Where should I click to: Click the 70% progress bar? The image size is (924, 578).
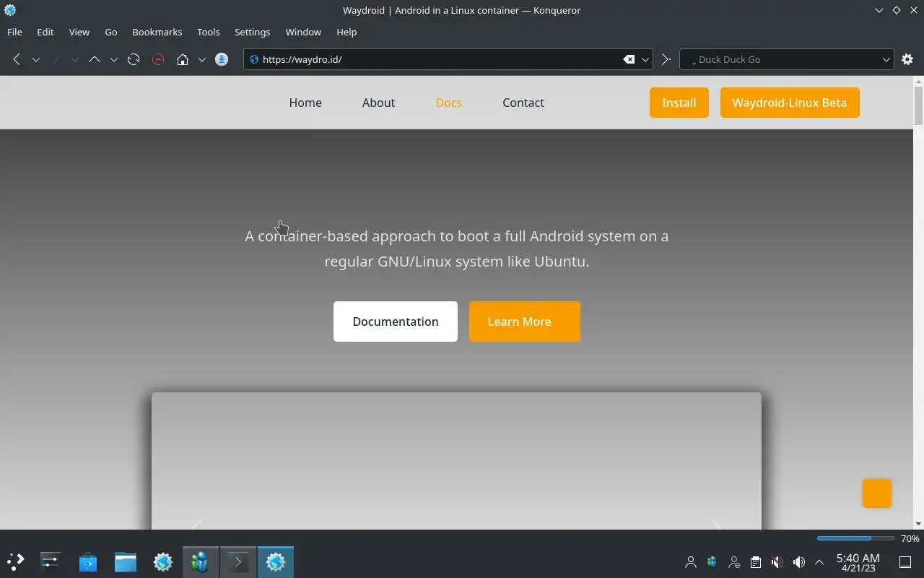(855, 538)
